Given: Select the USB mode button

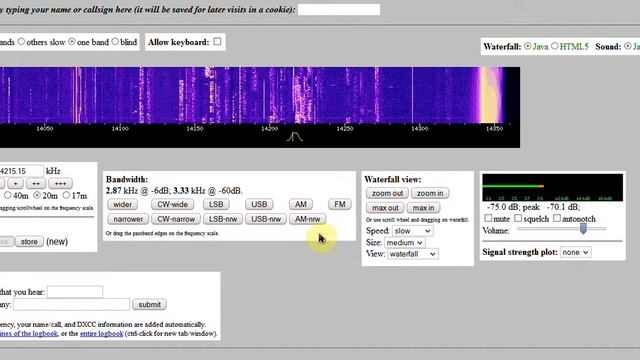Looking at the screenshot, I should tap(259, 204).
